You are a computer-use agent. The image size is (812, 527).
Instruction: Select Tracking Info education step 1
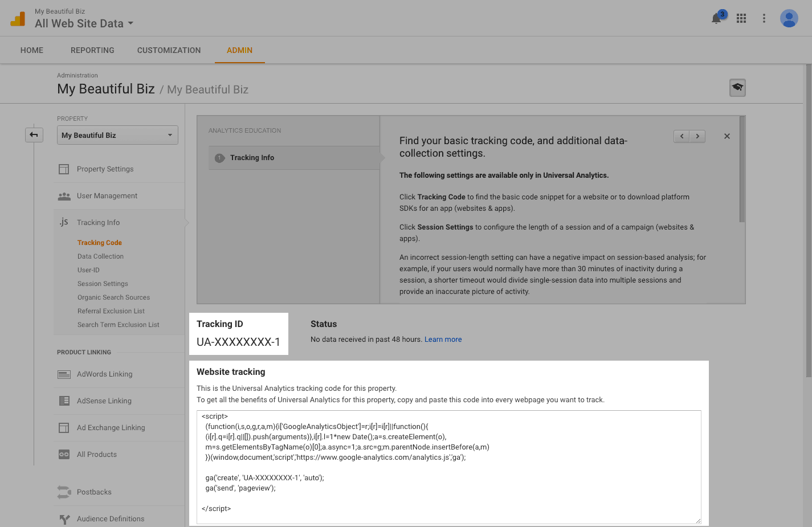[294, 158]
